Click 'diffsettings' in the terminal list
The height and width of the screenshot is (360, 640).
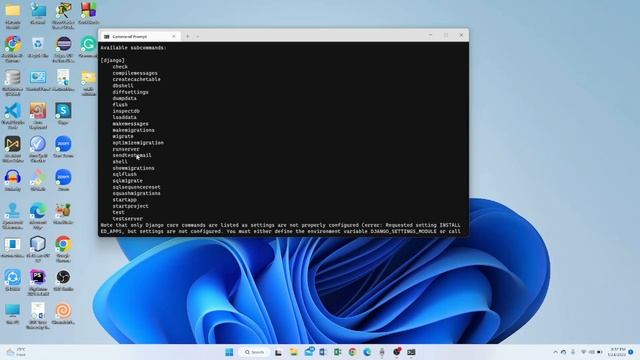tap(130, 92)
